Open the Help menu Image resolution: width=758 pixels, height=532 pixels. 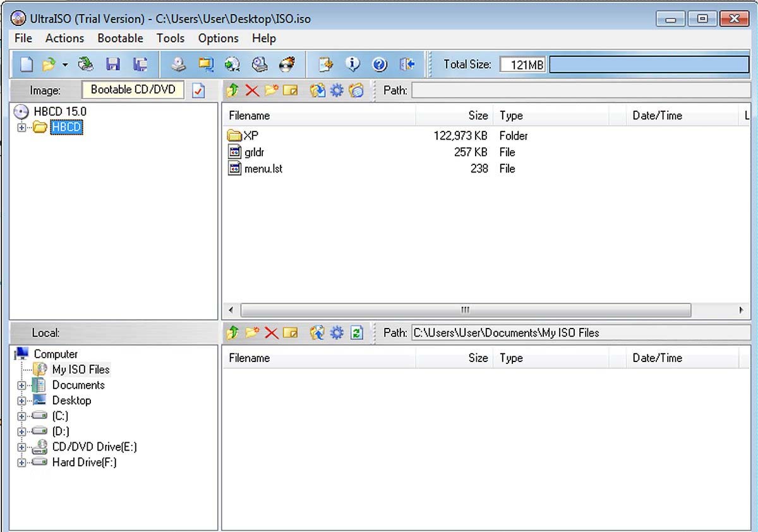pyautogui.click(x=264, y=38)
